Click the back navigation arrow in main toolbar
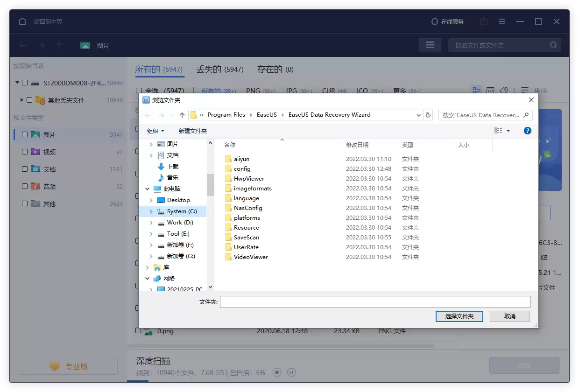Viewport: 579px width, 392px height. (23, 45)
